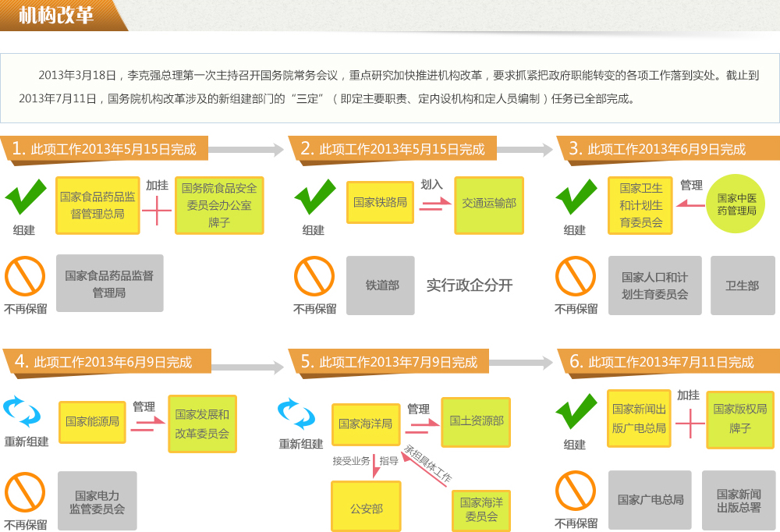
Task: Click gray box 国家电力监管委员会
Action: pyautogui.click(x=97, y=501)
